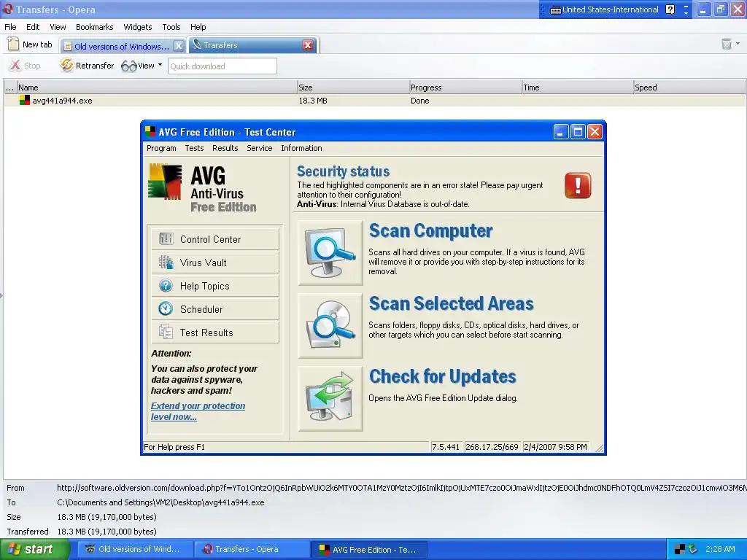Click the Opera logo in title bar

pyautogui.click(x=7, y=9)
